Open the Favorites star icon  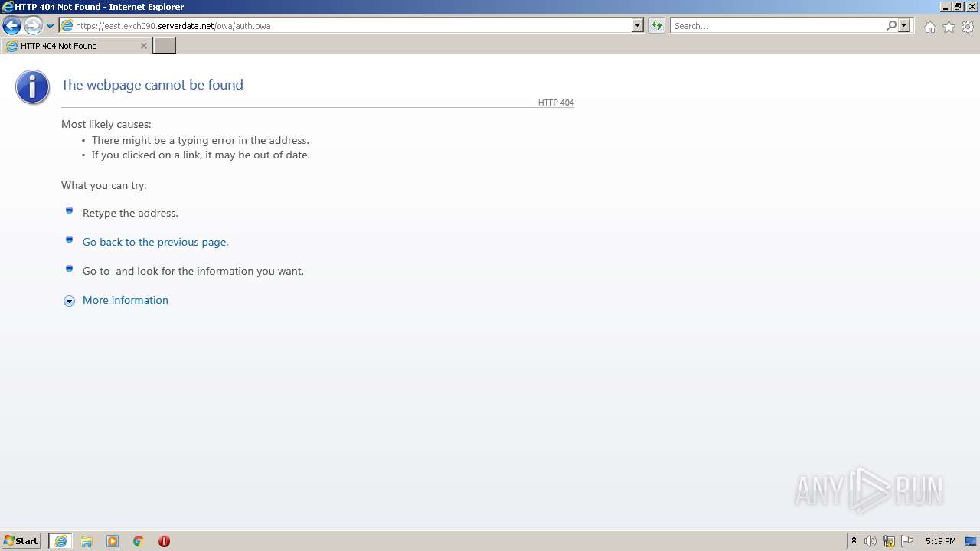coord(949,27)
